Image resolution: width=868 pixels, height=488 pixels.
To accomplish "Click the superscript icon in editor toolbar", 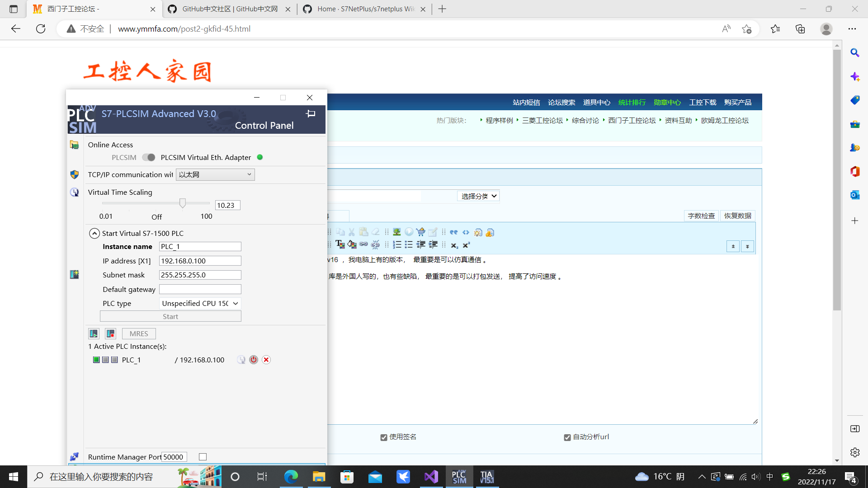I will point(466,244).
